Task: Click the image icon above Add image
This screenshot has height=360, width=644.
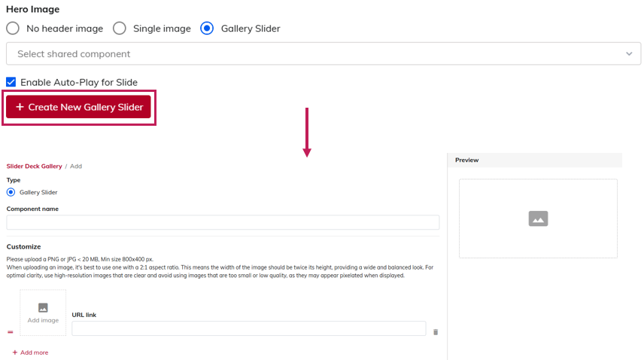Action: coord(43,307)
